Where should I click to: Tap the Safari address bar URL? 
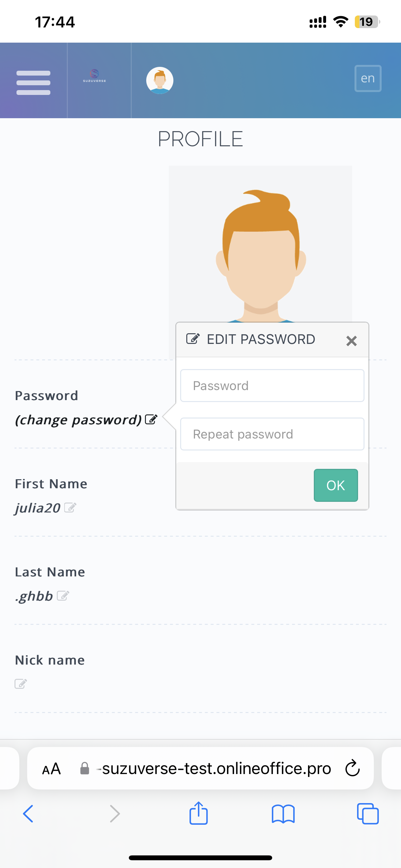[x=216, y=769]
